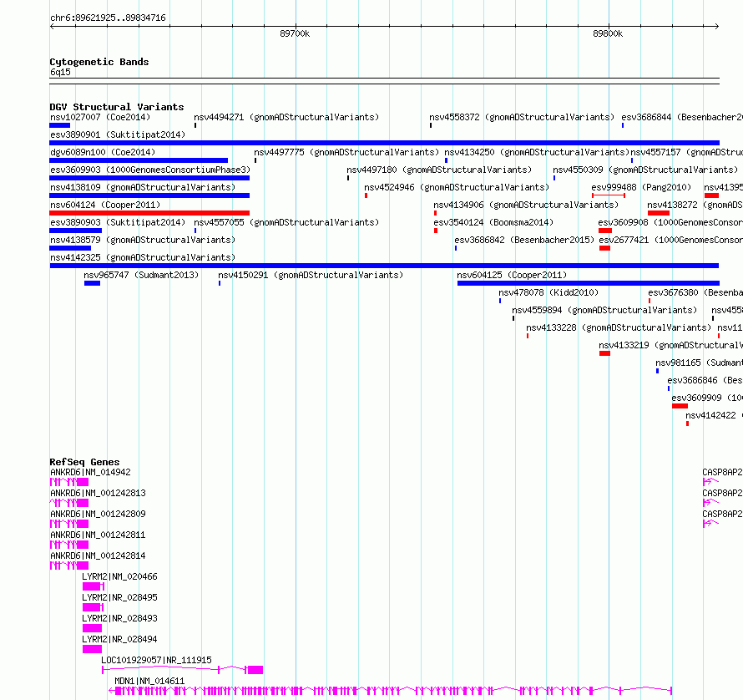
Task: Click esv3609908 variant label
Action: click(670, 222)
